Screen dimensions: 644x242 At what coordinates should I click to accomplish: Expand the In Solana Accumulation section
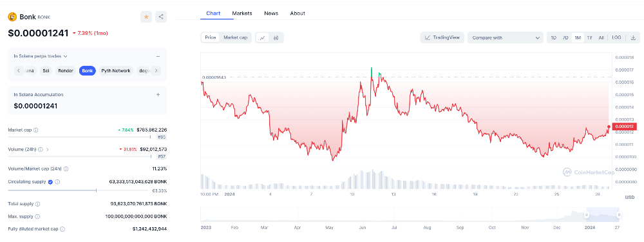click(x=158, y=95)
